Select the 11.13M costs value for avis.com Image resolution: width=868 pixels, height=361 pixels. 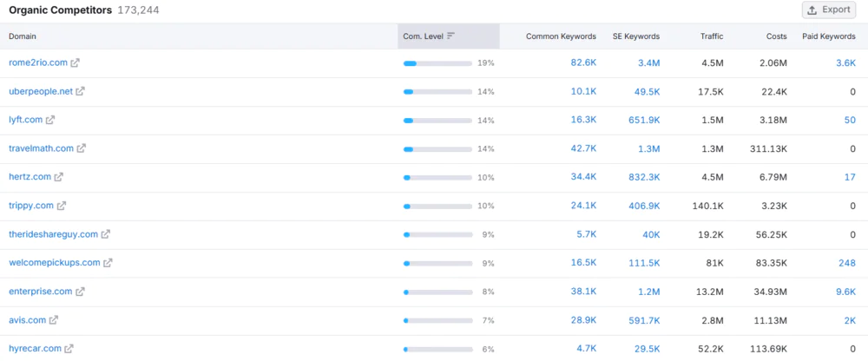click(x=770, y=320)
